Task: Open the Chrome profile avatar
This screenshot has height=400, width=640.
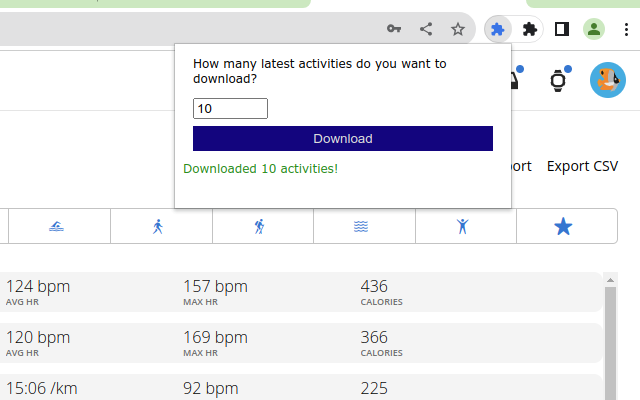Action: click(x=593, y=29)
